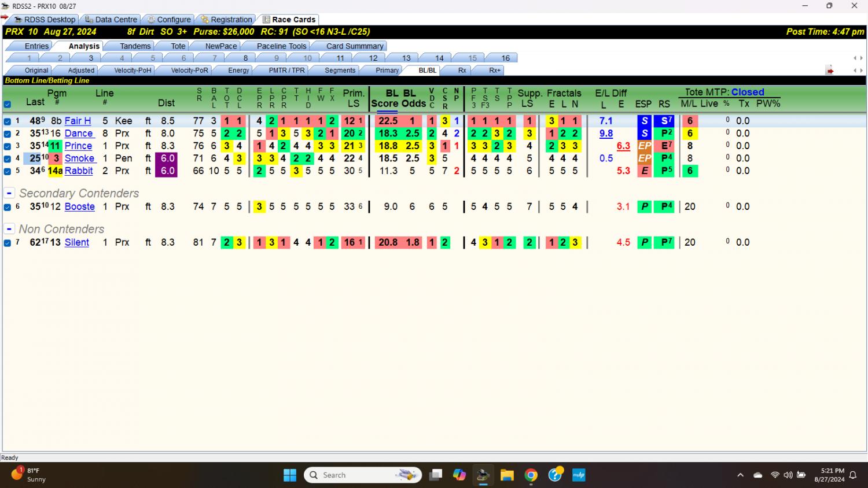
Task: Show hidden system tray icons
Action: click(740, 475)
